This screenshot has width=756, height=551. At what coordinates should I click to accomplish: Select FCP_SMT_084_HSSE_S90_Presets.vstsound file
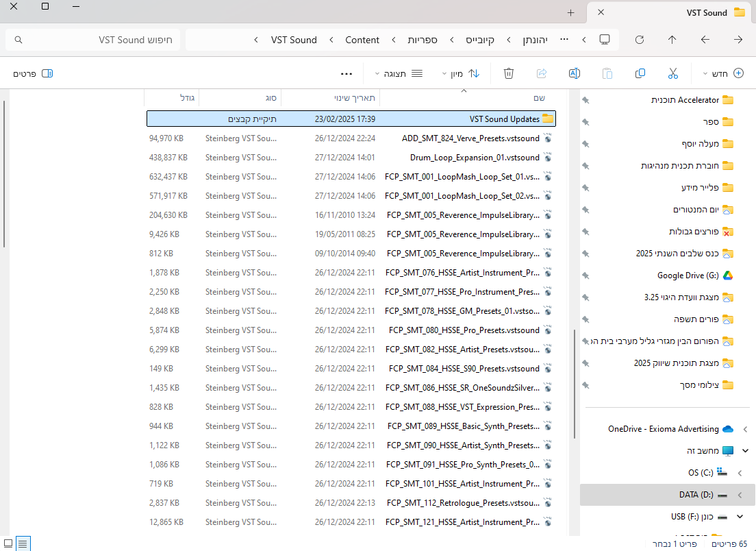(351, 369)
